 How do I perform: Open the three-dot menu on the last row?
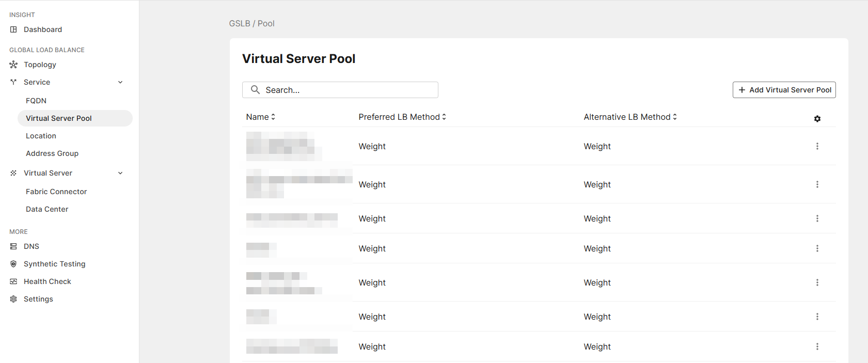(817, 346)
